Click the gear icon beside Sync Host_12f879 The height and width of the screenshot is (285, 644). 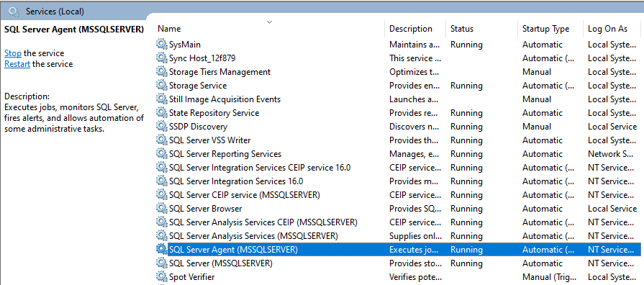[x=162, y=58]
